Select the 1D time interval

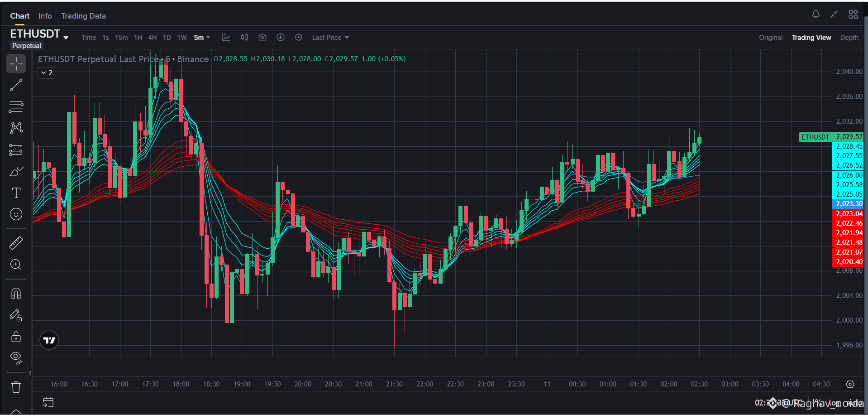click(167, 38)
